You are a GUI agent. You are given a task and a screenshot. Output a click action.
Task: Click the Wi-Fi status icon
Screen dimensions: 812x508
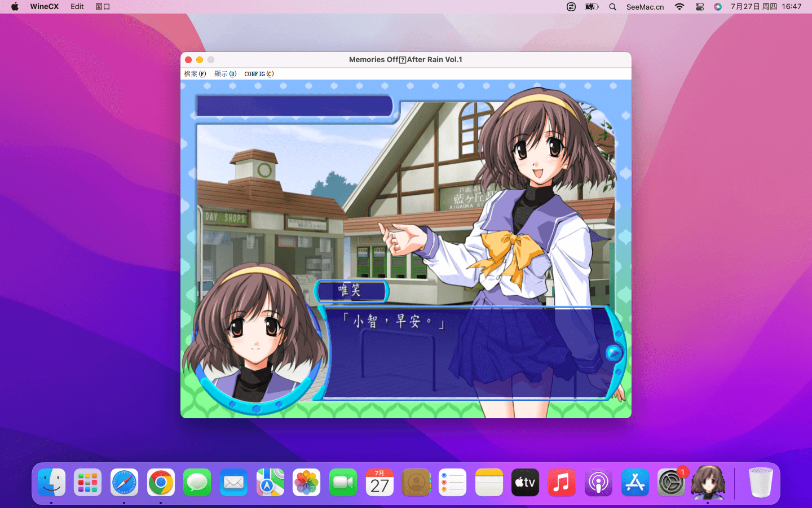(679, 7)
